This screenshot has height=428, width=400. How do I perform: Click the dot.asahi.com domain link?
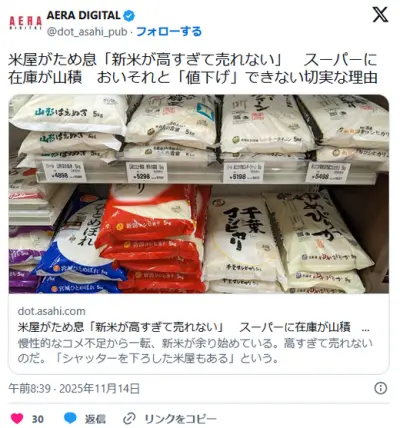[51, 311]
